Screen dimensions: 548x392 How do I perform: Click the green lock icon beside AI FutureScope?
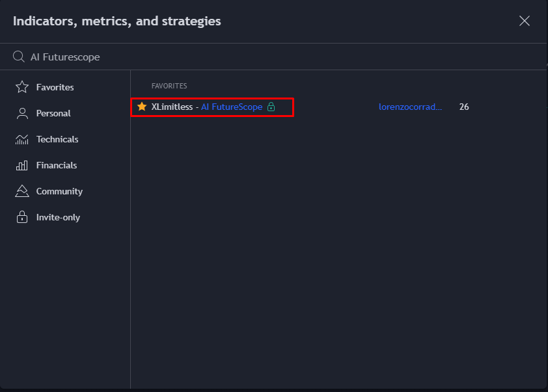point(271,107)
